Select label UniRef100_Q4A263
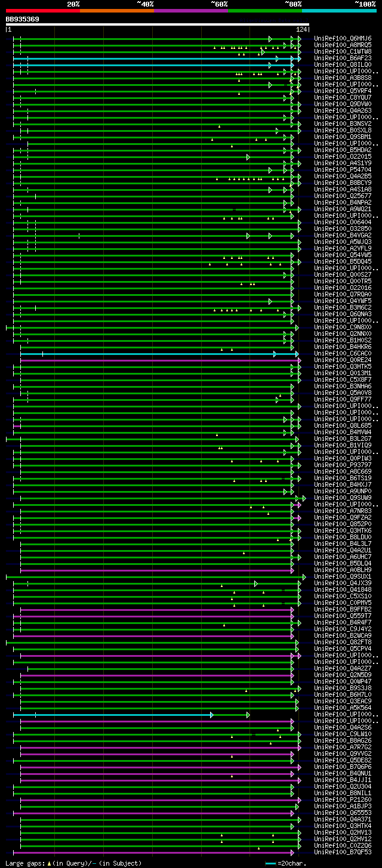The width and height of the screenshot is (382, 868). [343, 110]
